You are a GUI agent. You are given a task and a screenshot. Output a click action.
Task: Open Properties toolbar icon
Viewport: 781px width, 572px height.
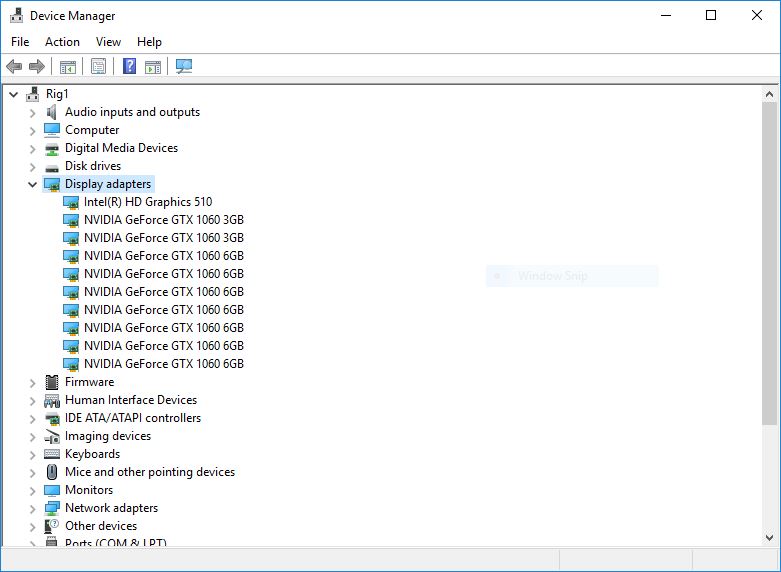coord(99,66)
